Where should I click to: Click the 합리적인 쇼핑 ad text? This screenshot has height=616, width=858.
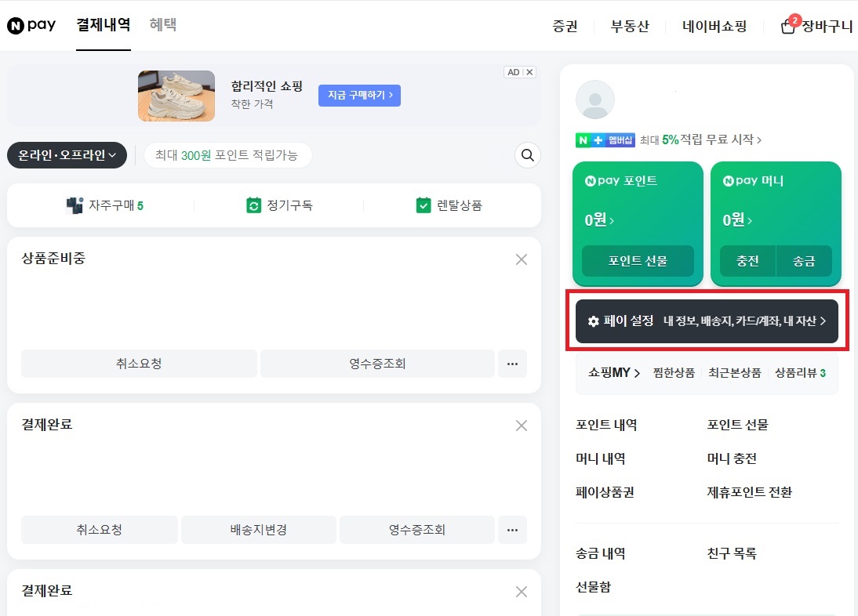pos(267,86)
